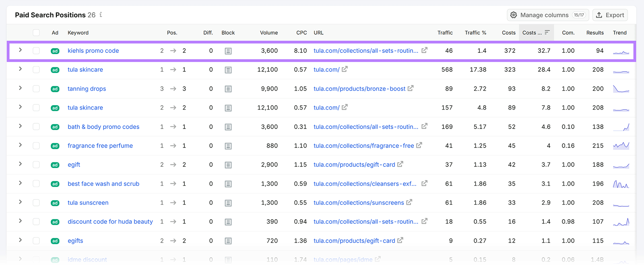Open external link for kiehls promo code URL
644x268 pixels.
(x=424, y=50)
